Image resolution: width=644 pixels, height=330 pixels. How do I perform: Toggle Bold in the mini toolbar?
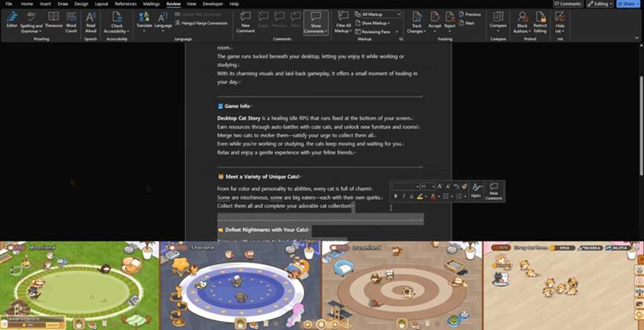(395, 196)
